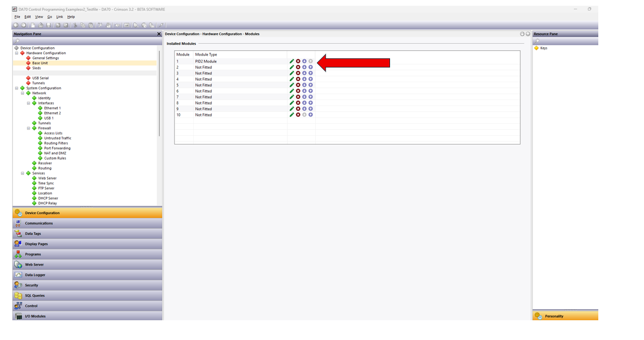Move module 8 up one slot
Screen dimensions: 644x340
click(311, 103)
